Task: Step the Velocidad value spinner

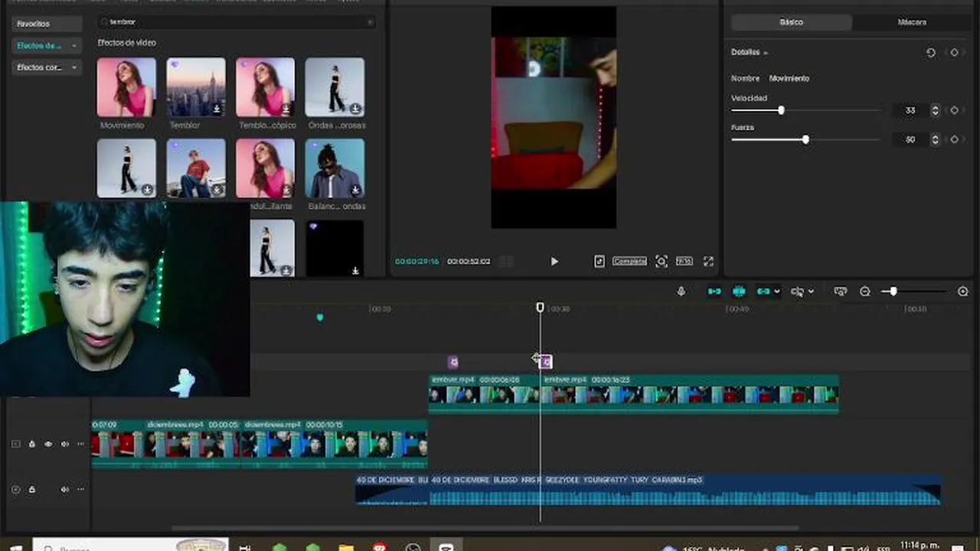Action: coord(935,110)
